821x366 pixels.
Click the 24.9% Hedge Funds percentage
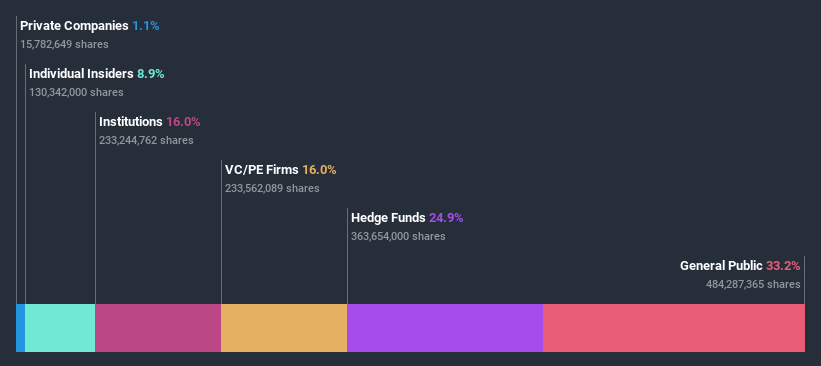446,218
